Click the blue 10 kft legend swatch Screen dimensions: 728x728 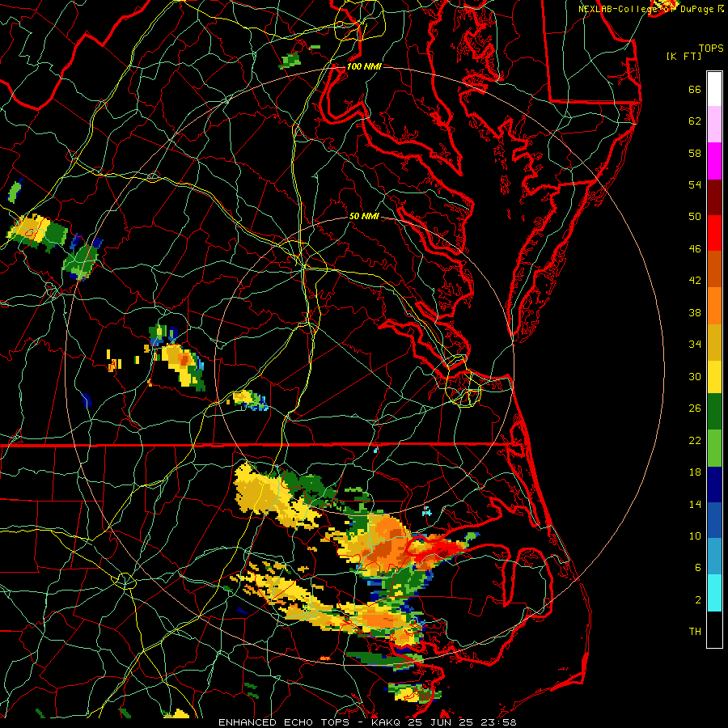coord(714,521)
